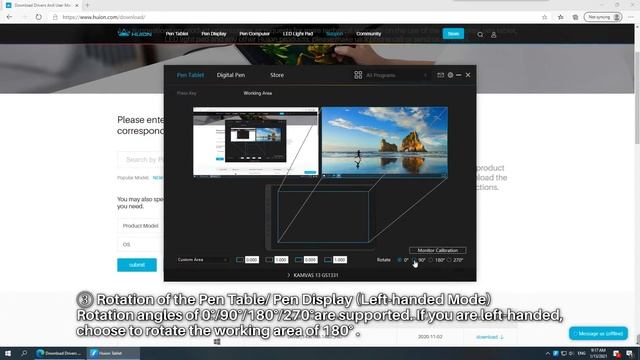Reload the browser page
The image size is (640, 360).
click(x=38, y=17)
